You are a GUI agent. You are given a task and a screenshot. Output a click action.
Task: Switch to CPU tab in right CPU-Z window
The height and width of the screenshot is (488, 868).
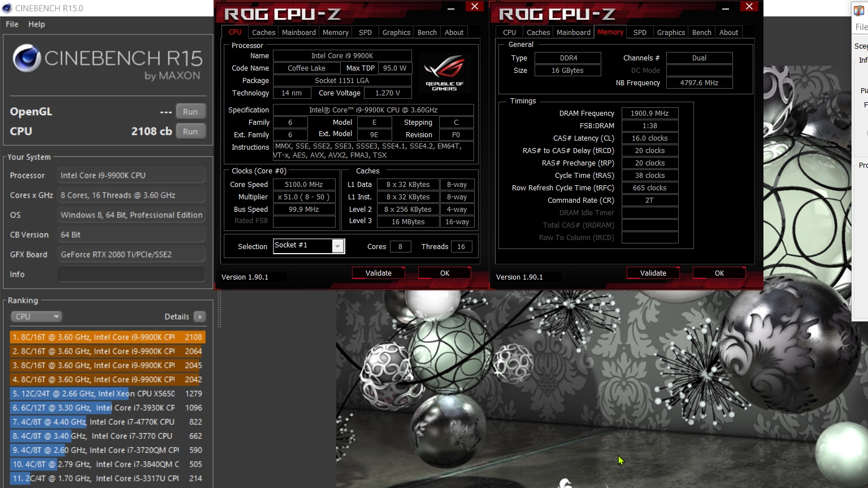510,32
